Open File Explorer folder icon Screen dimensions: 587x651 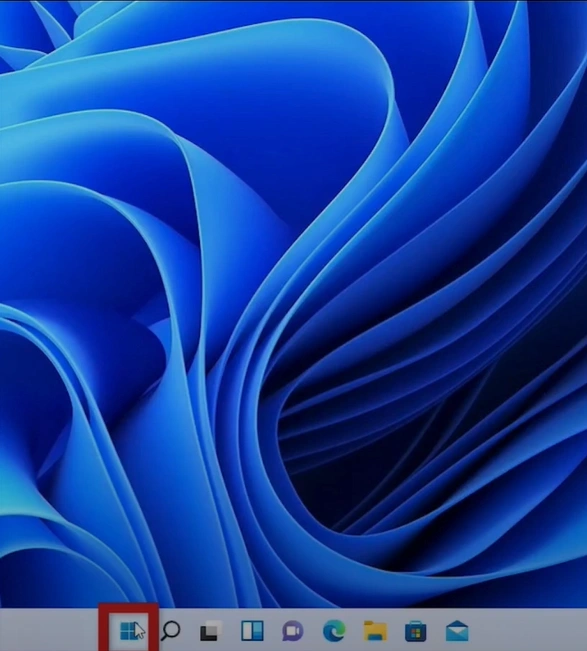pyautogui.click(x=375, y=631)
